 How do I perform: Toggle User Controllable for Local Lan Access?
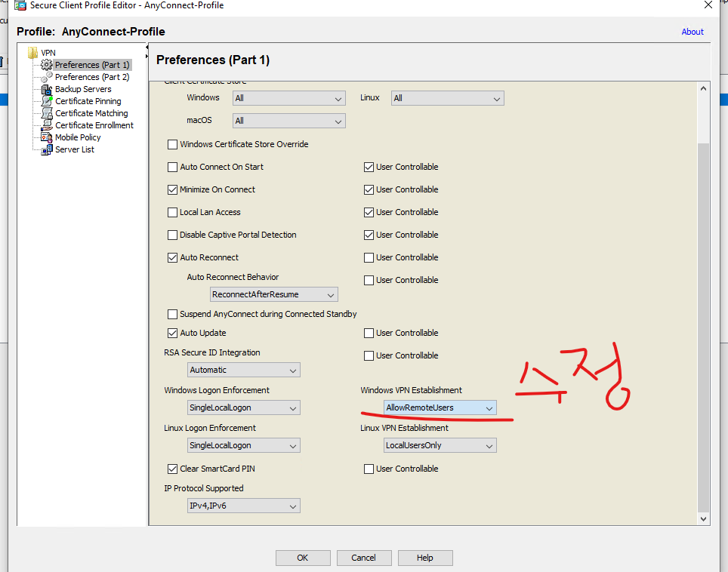[369, 213]
